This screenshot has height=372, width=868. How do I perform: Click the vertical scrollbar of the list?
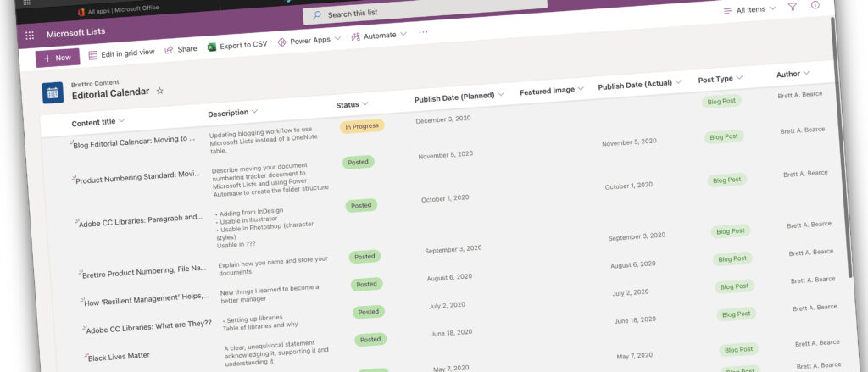(843, 149)
